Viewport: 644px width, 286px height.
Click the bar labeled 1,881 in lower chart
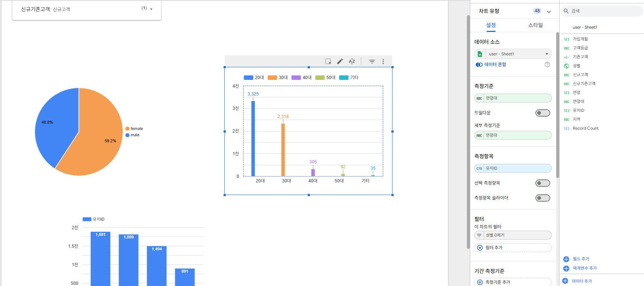pos(100,259)
